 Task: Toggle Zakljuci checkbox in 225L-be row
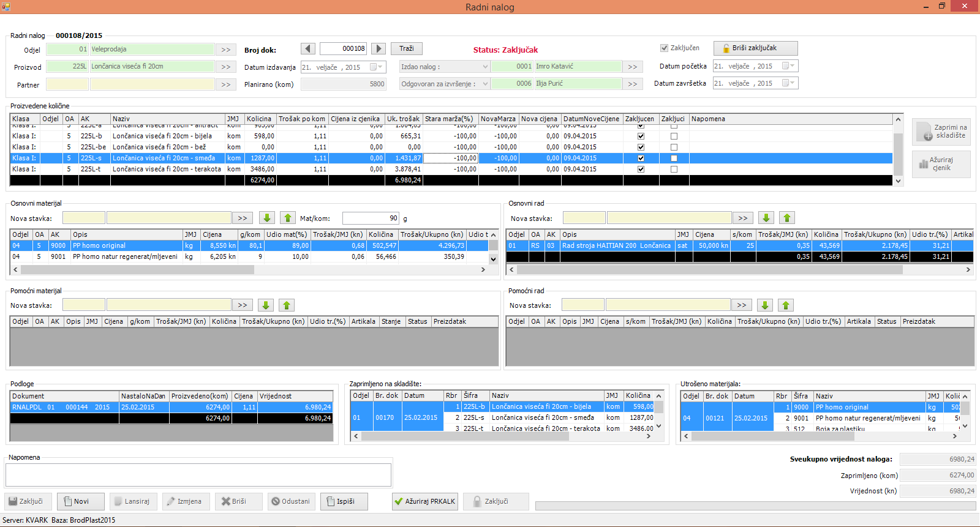[674, 147]
